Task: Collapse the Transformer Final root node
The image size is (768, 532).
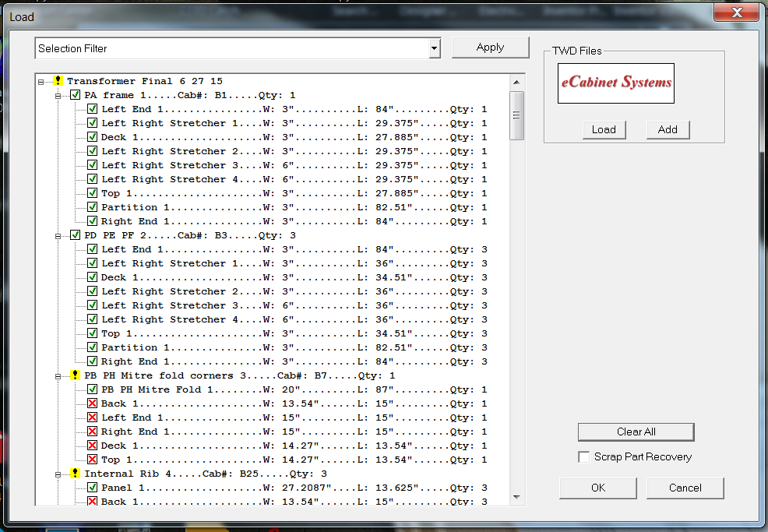Action: pyautogui.click(x=41, y=81)
